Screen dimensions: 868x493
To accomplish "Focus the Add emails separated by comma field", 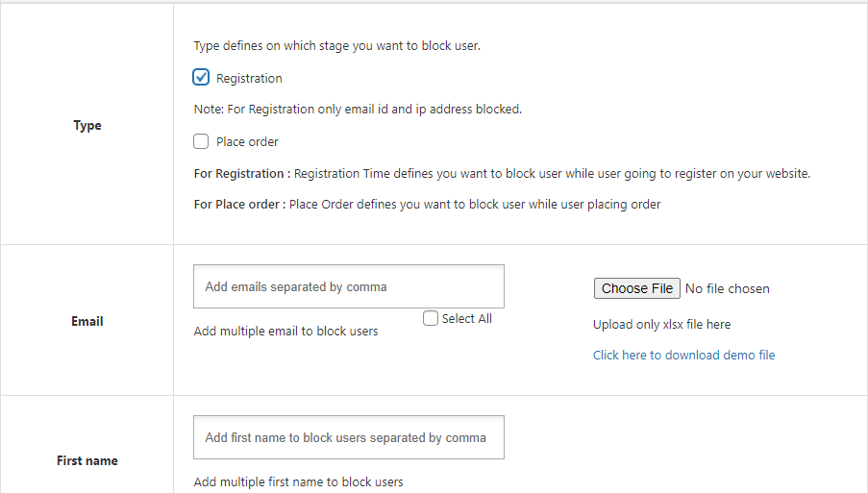I will [349, 286].
